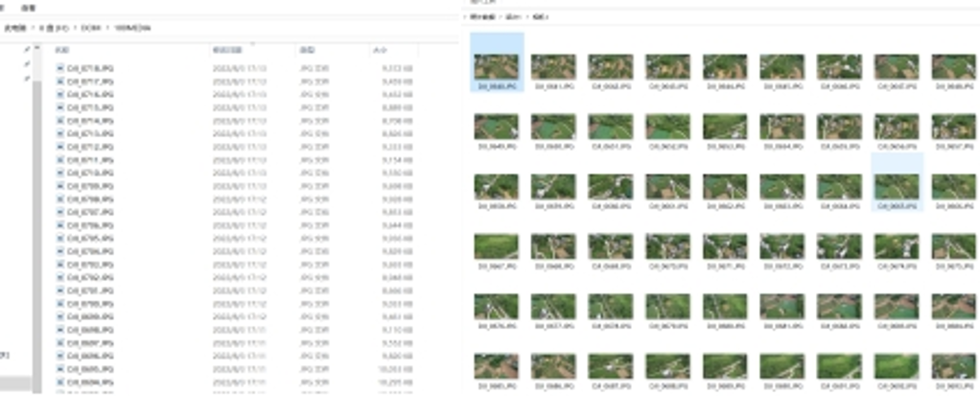980x396 pixels.
Task: Select the DJI_0667.JPG green field thumbnail
Action: point(497,246)
